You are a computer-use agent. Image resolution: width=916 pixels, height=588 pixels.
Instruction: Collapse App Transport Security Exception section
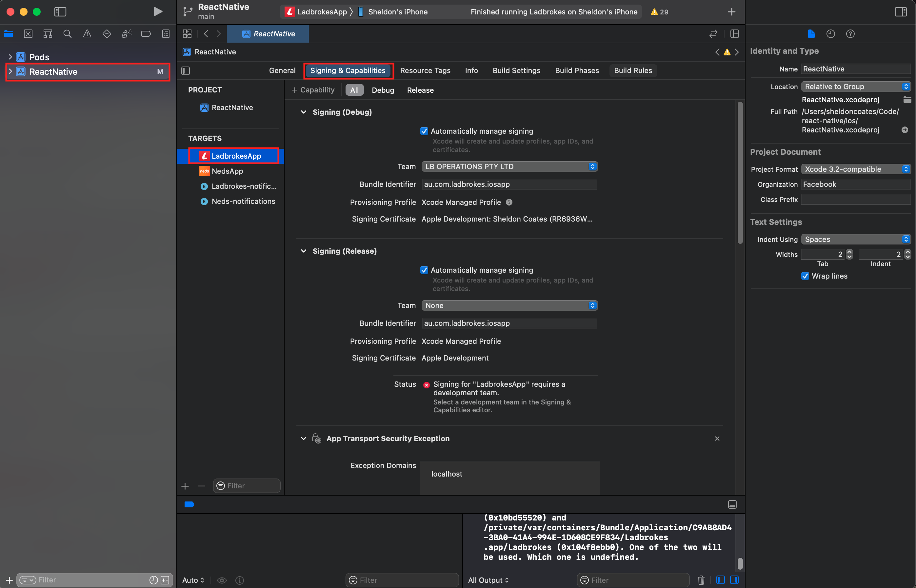coord(304,438)
